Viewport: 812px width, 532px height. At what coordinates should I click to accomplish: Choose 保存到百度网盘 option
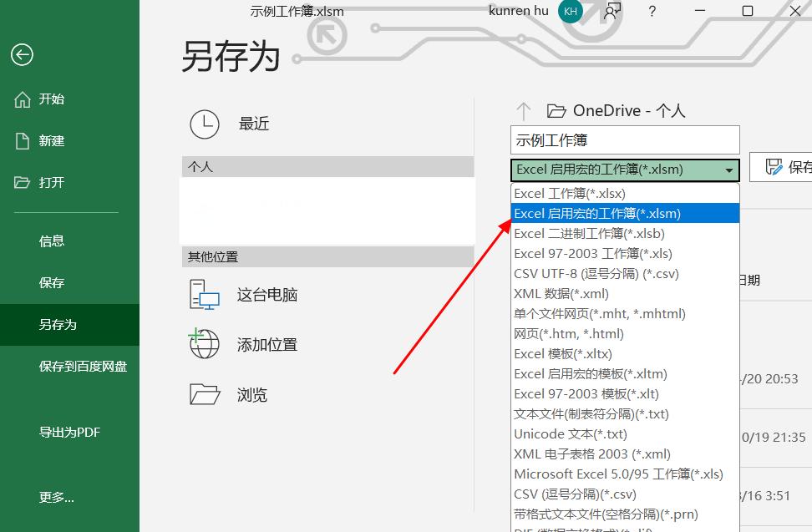pos(69,367)
